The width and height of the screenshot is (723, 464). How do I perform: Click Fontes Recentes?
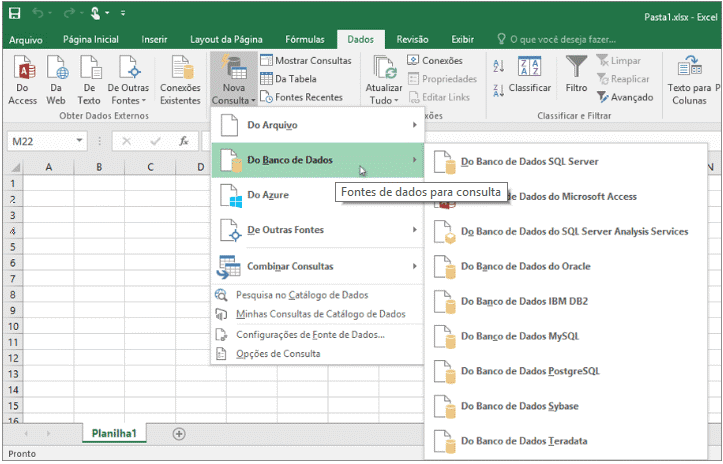pos(302,97)
